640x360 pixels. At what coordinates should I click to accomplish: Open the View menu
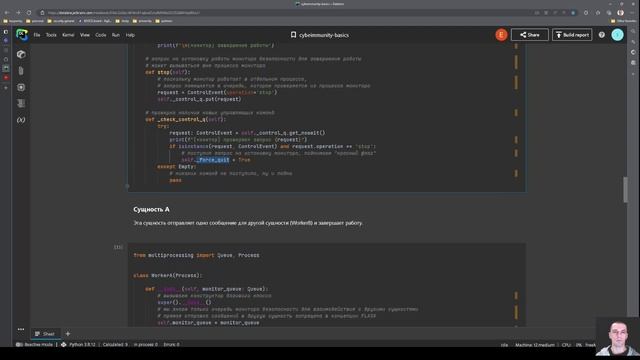[85, 35]
